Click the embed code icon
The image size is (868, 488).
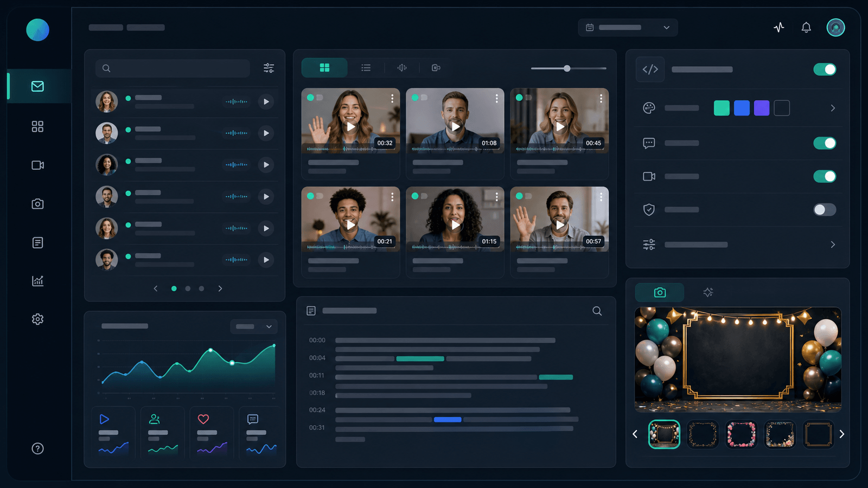[650, 69]
